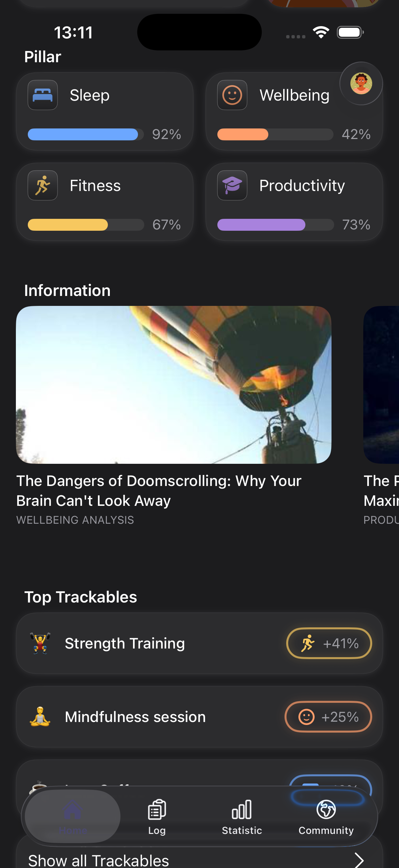399x868 pixels.
Task: Tap the Wellbeing smiley face icon
Action: point(232,95)
